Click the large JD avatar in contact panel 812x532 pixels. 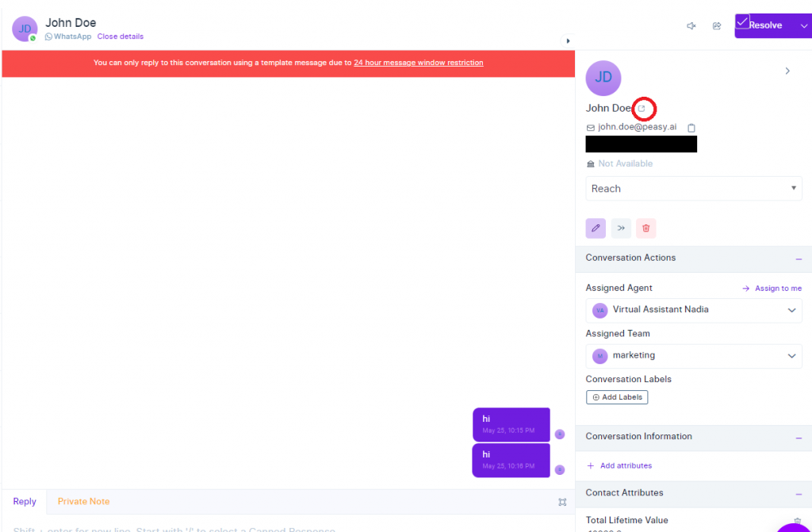click(603, 78)
